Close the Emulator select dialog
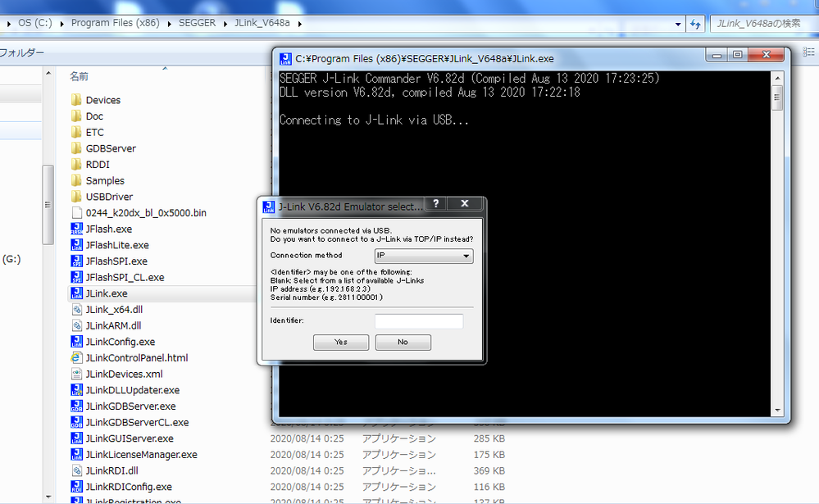This screenshot has height=504, width=819. [464, 204]
